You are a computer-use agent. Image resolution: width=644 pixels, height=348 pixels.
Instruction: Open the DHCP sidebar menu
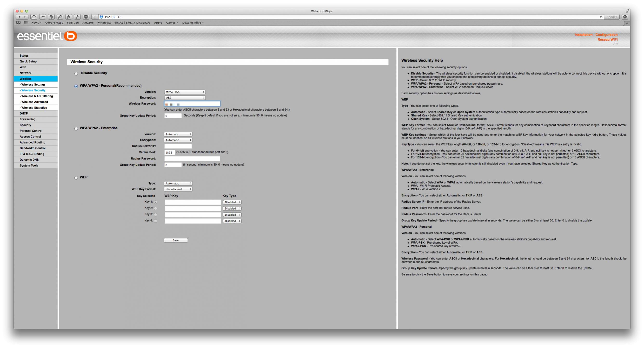click(24, 113)
